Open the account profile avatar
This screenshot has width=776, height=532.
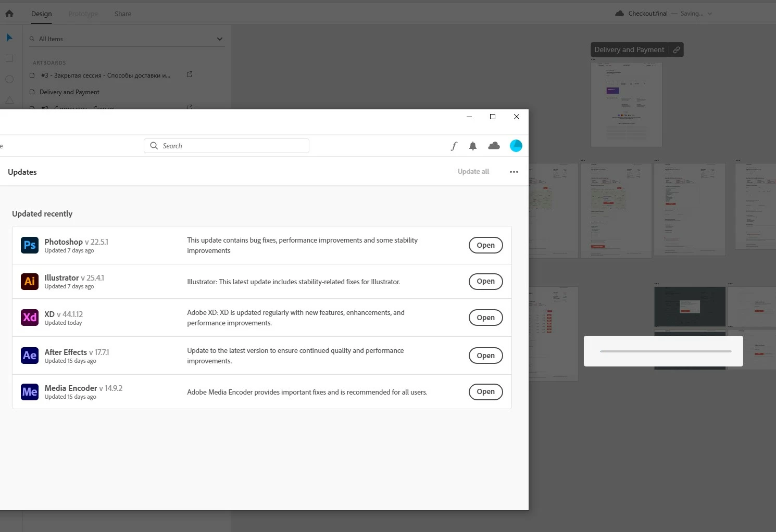pos(516,146)
